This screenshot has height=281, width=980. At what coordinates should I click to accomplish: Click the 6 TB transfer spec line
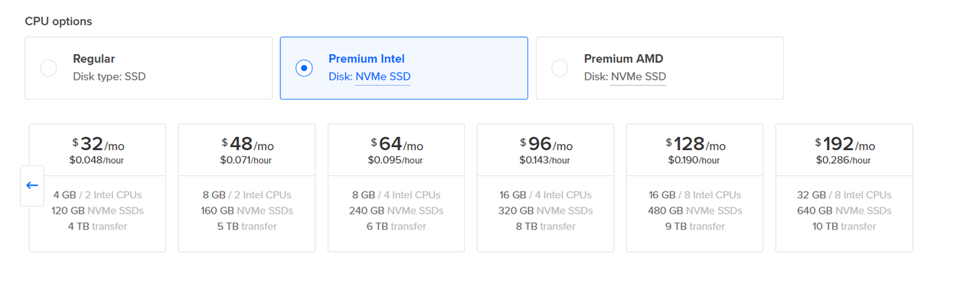[x=396, y=226]
